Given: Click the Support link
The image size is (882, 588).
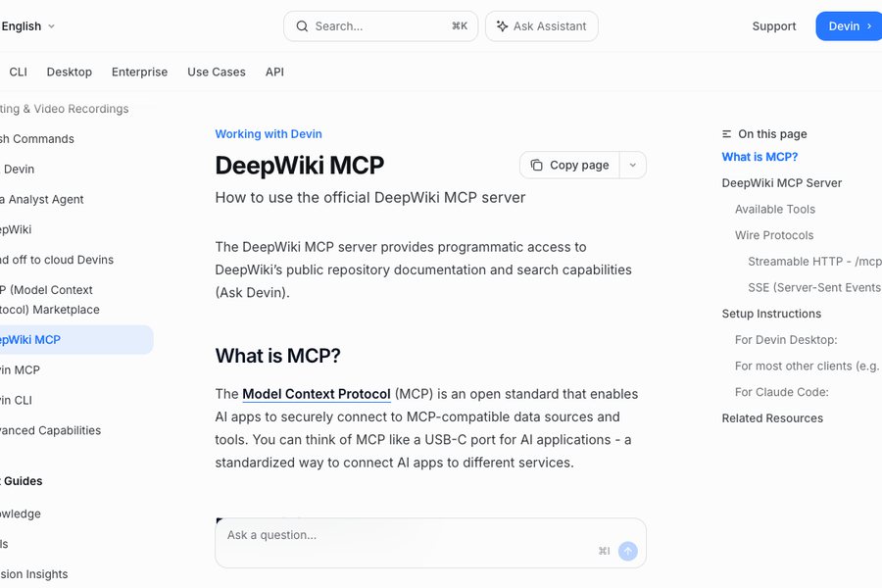Looking at the screenshot, I should (774, 26).
